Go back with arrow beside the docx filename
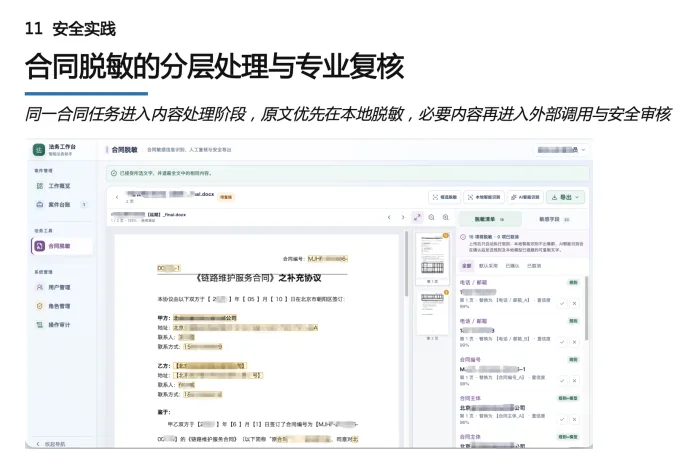 [x=117, y=198]
